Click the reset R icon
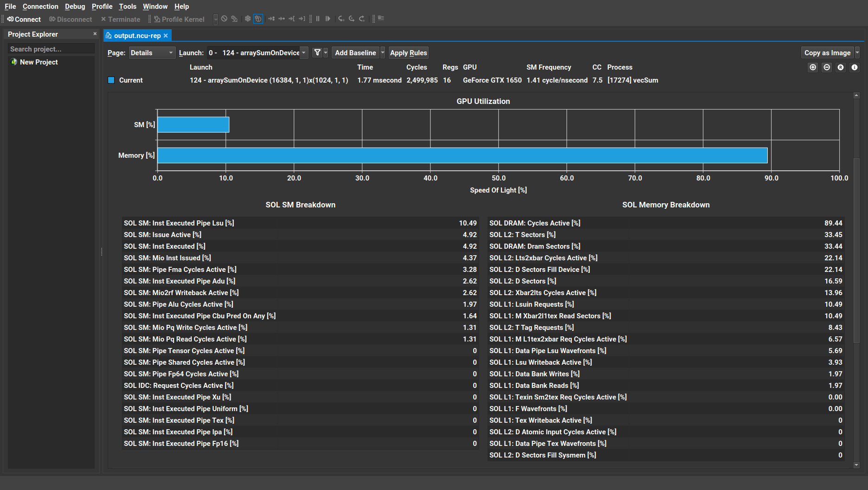This screenshot has width=868, height=490. tap(841, 67)
